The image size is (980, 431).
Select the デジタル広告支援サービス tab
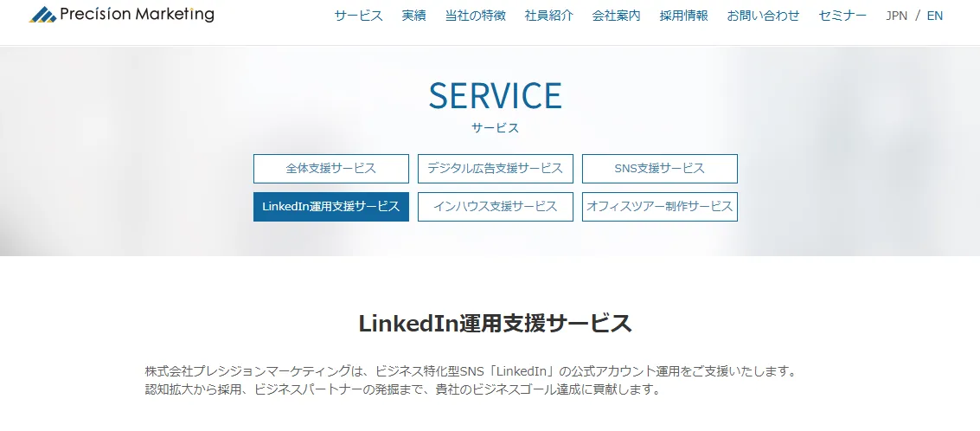496,168
